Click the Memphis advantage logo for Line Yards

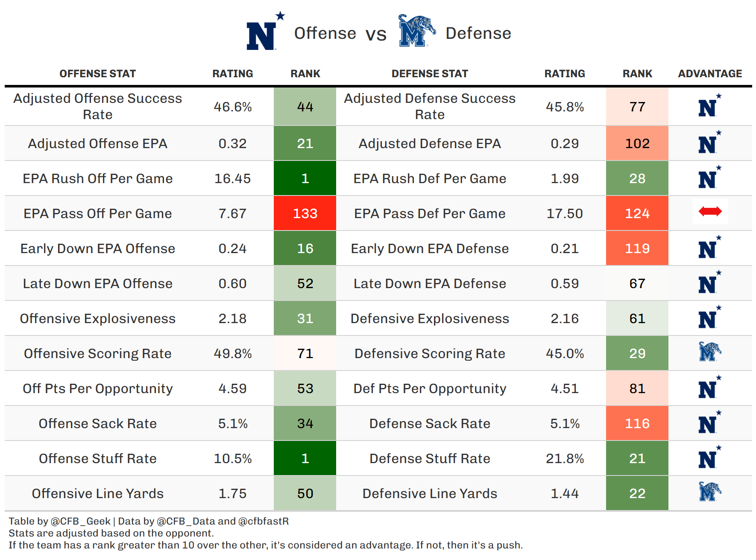pyautogui.click(x=709, y=492)
